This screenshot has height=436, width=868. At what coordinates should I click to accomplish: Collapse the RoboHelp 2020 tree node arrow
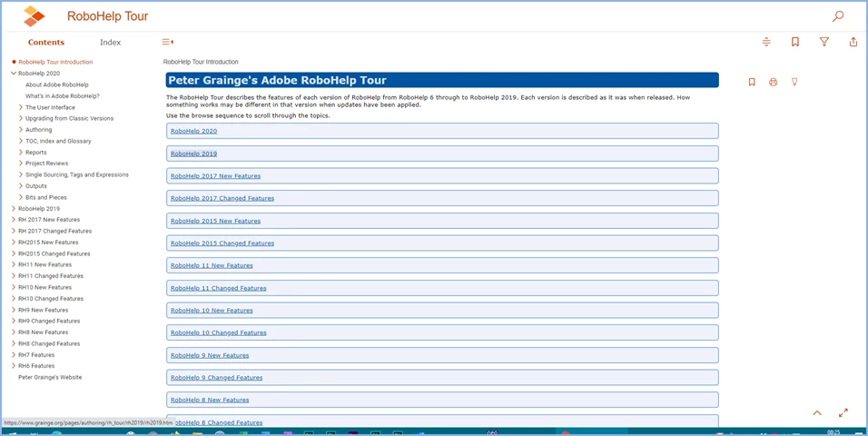(x=14, y=74)
